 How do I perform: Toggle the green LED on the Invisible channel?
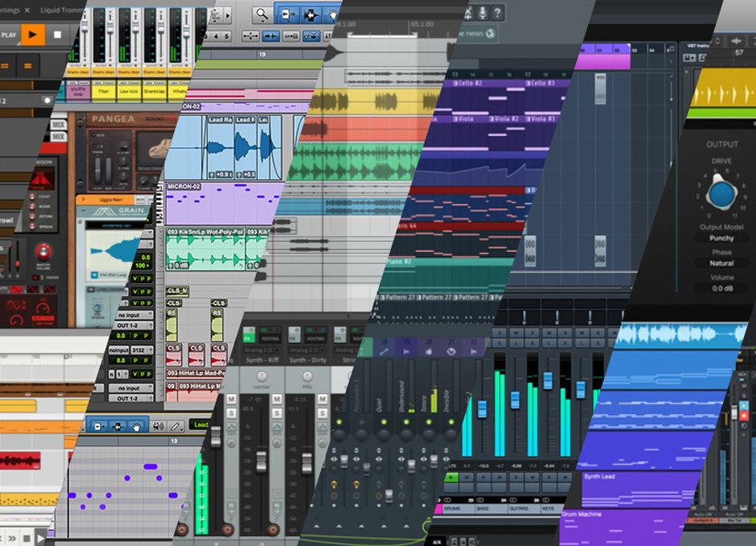(x=451, y=422)
